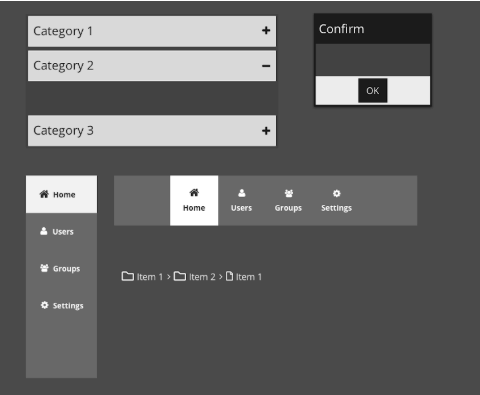Open last Item 1 breadcrumb file link
Screen dimensions: 480x395
pyautogui.click(x=249, y=277)
